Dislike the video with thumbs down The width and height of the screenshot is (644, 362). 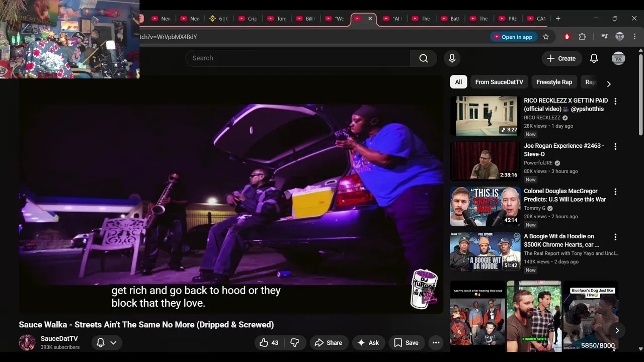295,343
